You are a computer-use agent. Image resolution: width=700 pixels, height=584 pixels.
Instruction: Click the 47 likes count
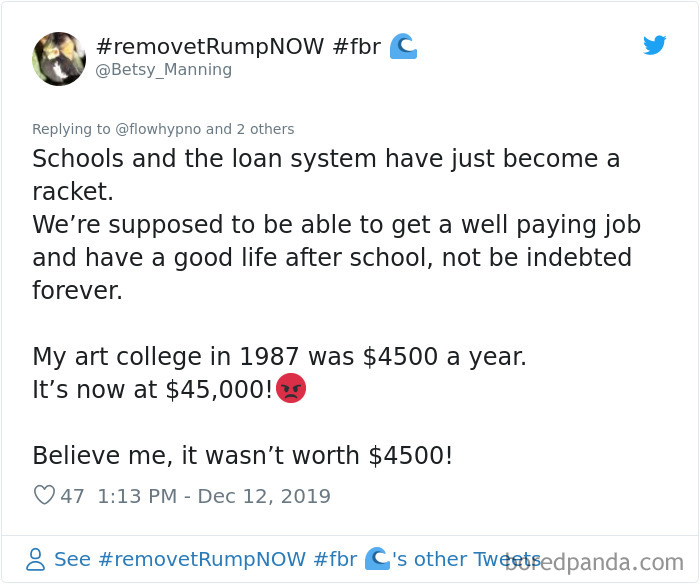pos(72,496)
